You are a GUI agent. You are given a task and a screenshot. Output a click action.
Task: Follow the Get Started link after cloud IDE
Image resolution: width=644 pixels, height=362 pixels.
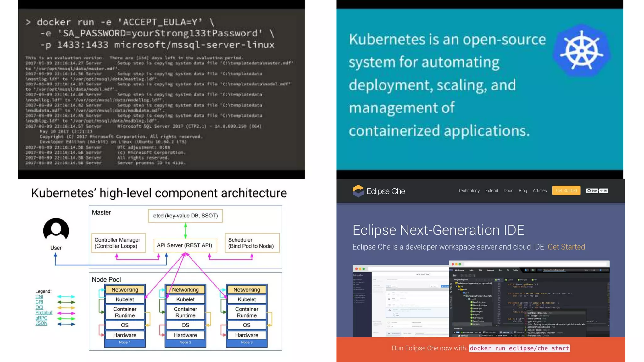pyautogui.click(x=566, y=247)
